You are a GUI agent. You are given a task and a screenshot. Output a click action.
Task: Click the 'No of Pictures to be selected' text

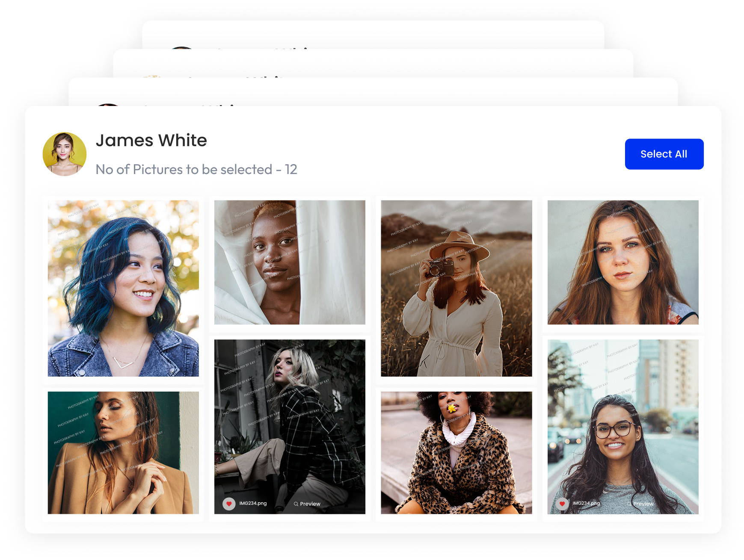click(196, 169)
